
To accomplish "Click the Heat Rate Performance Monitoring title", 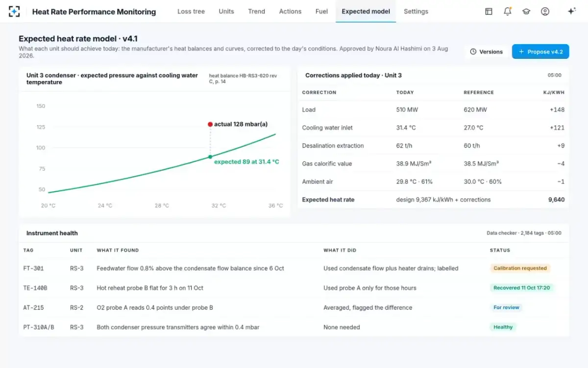I will (x=94, y=12).
